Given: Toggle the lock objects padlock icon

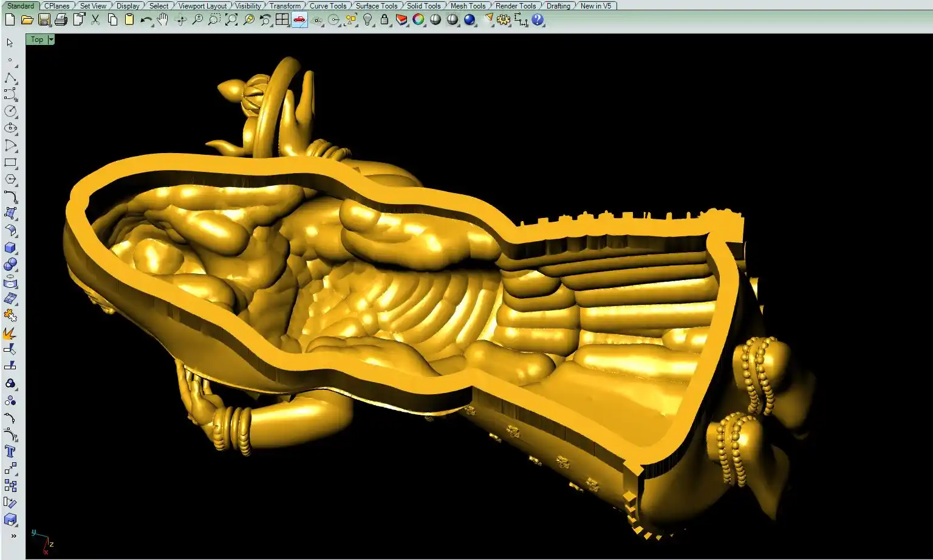Looking at the screenshot, I should pyautogui.click(x=384, y=20).
